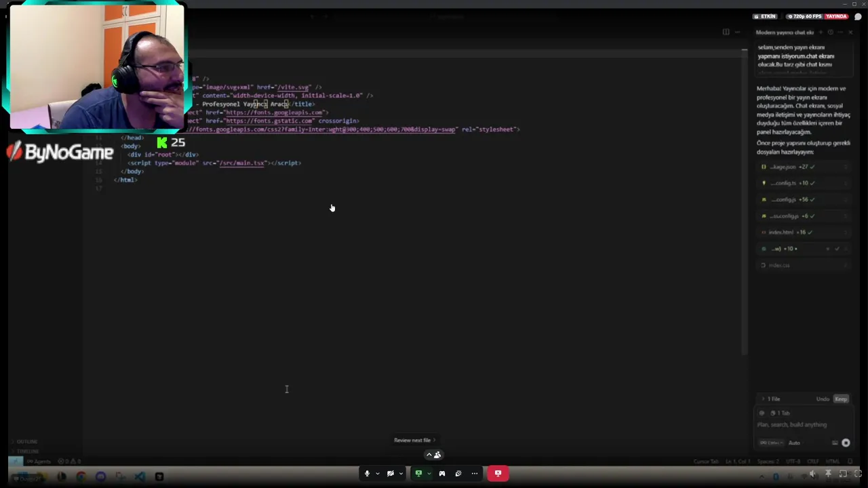Click the green screen share button
Screen dimensions: 868x488
[x=418, y=473]
